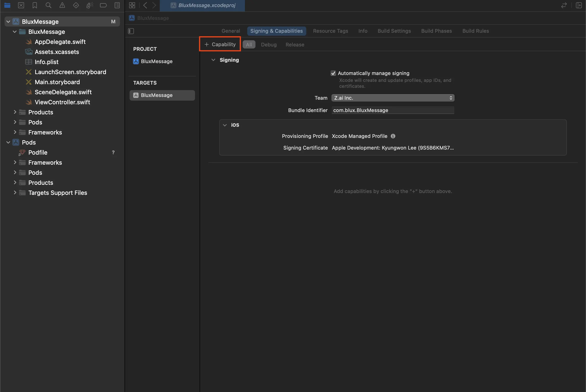Open the Test navigator diamond icon
Image resolution: width=586 pixels, height=392 pixels.
tap(76, 5)
